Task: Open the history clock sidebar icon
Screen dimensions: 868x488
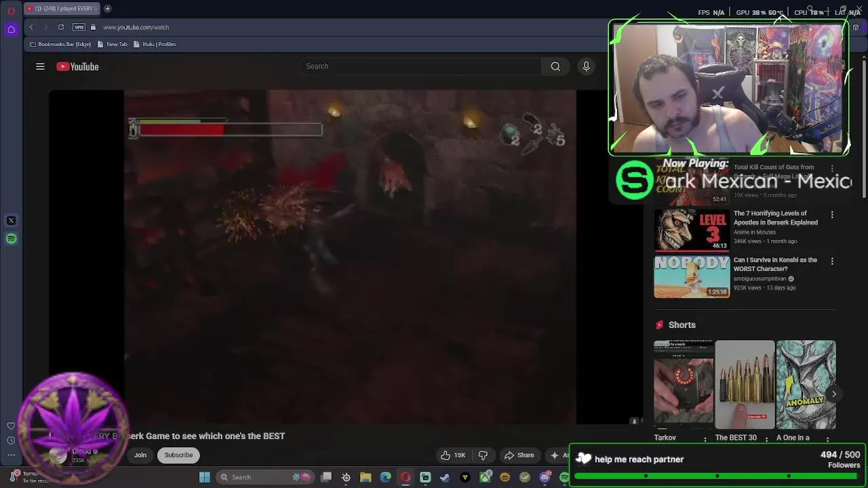Action: tap(11, 441)
